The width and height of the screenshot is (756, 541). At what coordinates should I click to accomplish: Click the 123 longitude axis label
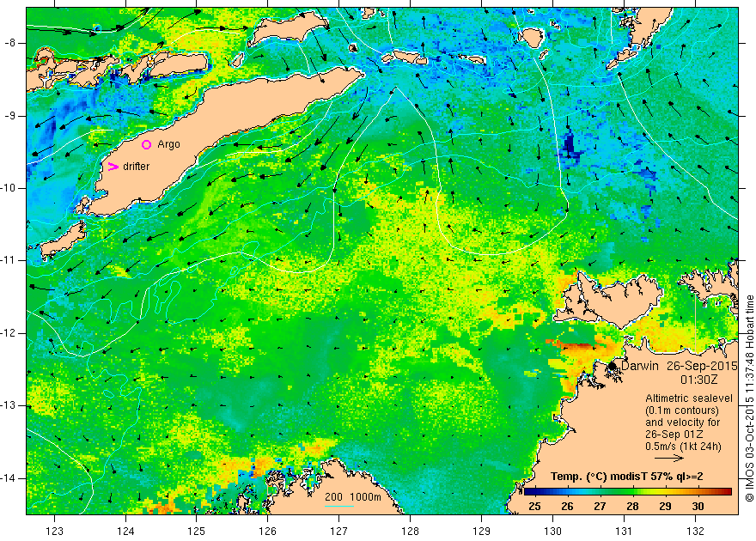coord(54,532)
